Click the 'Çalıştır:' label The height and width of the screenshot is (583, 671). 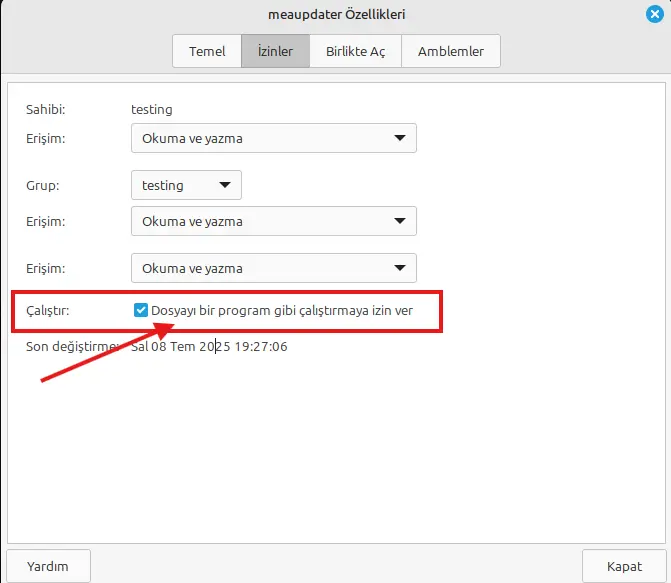48,311
